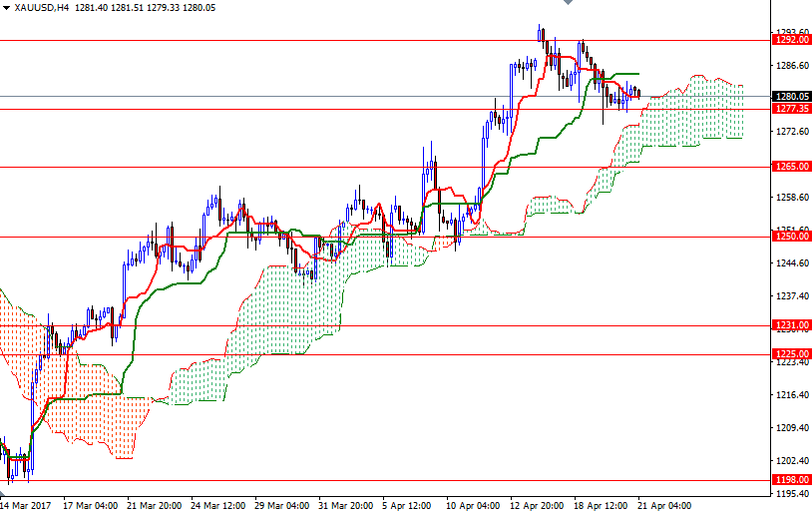Click the 21 Mar 20:00 time label
Viewport: 812px width, 513px height.
[155, 505]
